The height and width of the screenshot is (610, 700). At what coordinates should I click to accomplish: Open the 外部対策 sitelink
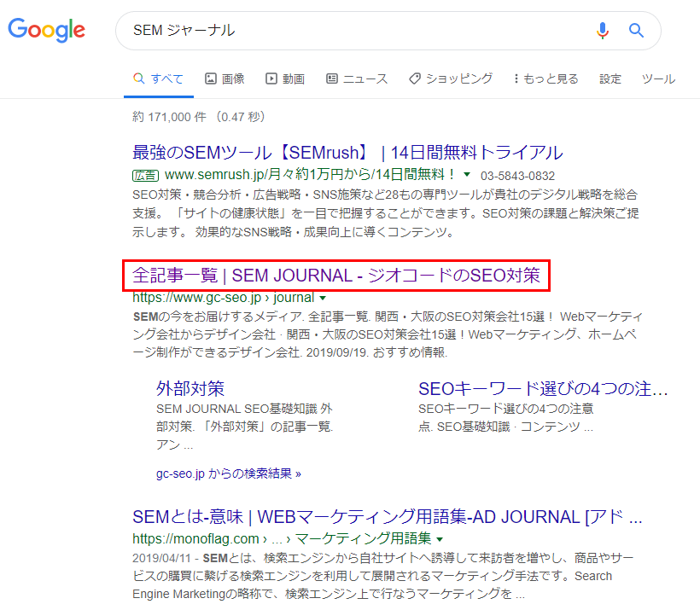pos(190,389)
